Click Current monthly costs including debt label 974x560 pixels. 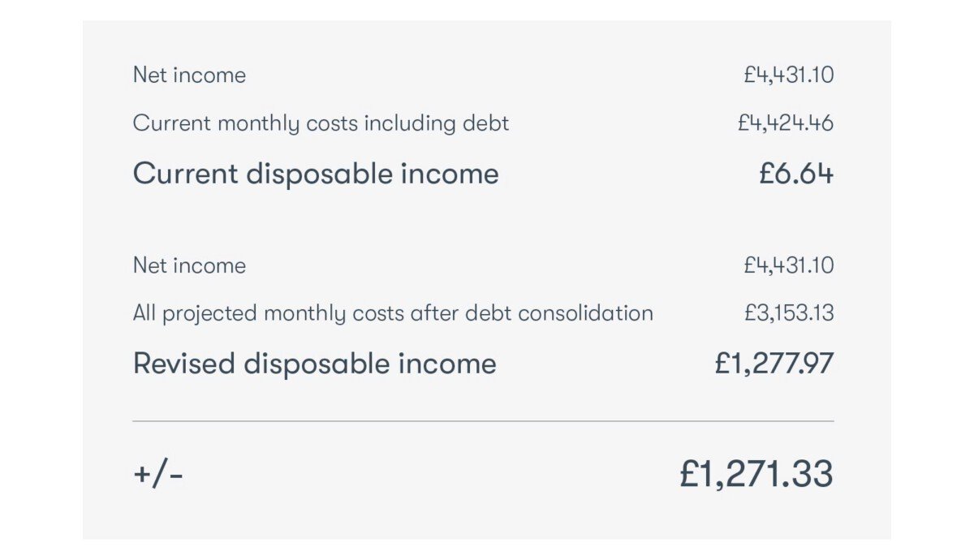(321, 123)
